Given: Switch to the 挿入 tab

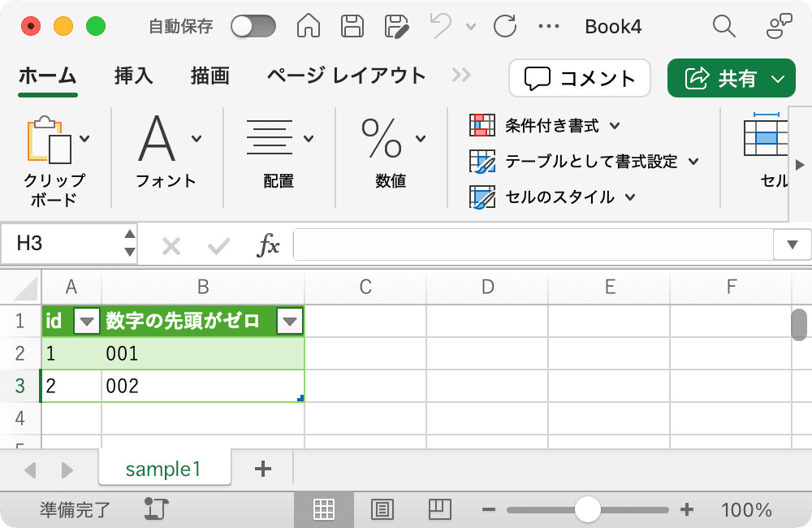Looking at the screenshot, I should tap(134, 76).
